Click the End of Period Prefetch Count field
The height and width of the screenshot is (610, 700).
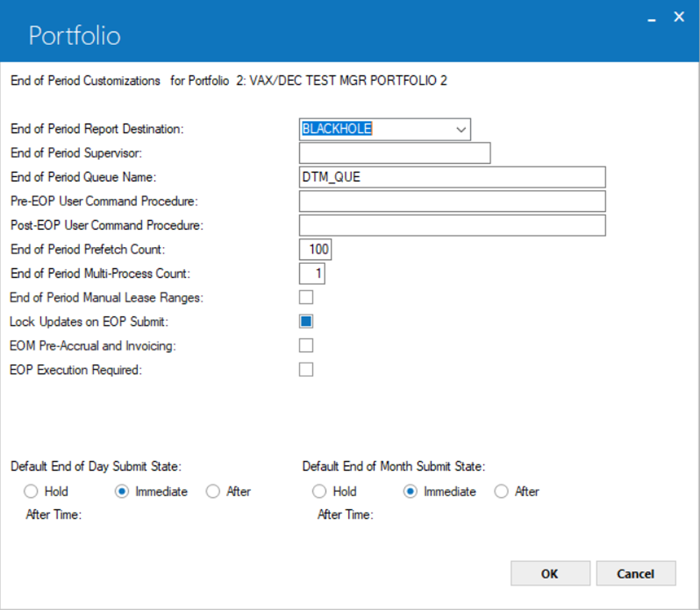315,249
